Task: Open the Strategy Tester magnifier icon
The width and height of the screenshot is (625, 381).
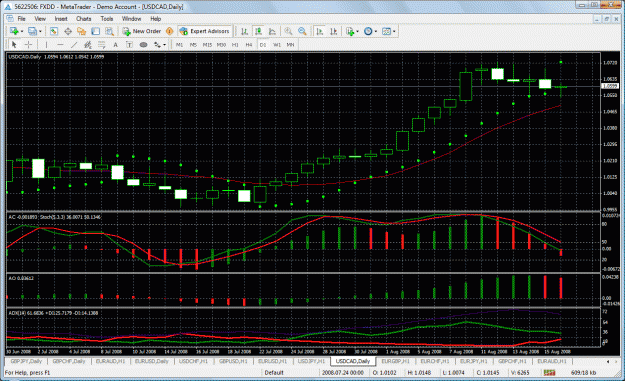Action: point(109,31)
